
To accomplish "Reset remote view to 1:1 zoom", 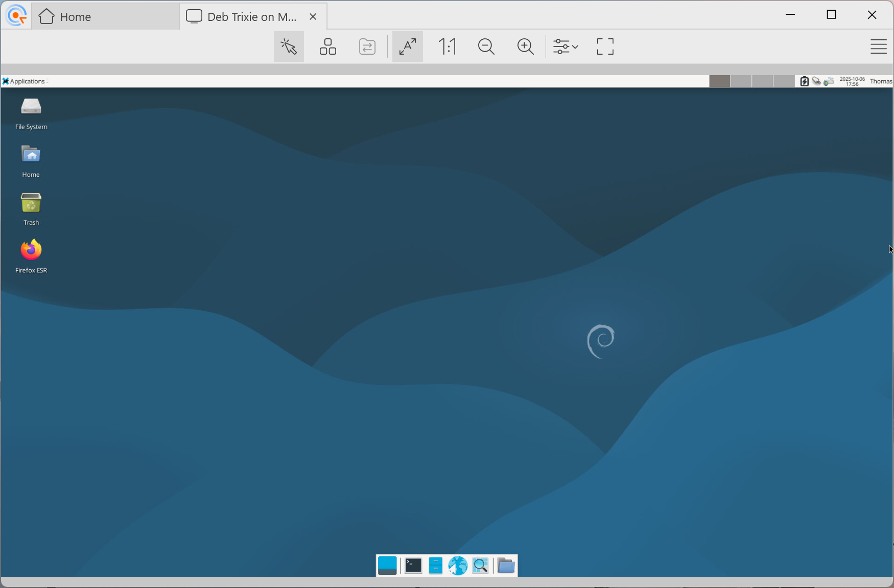I will pos(447,46).
